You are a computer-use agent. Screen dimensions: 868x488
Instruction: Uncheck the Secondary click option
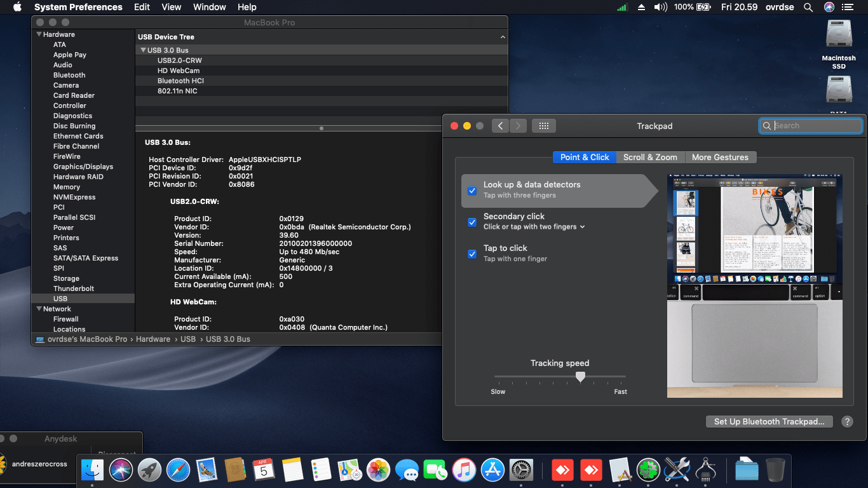tap(472, 222)
